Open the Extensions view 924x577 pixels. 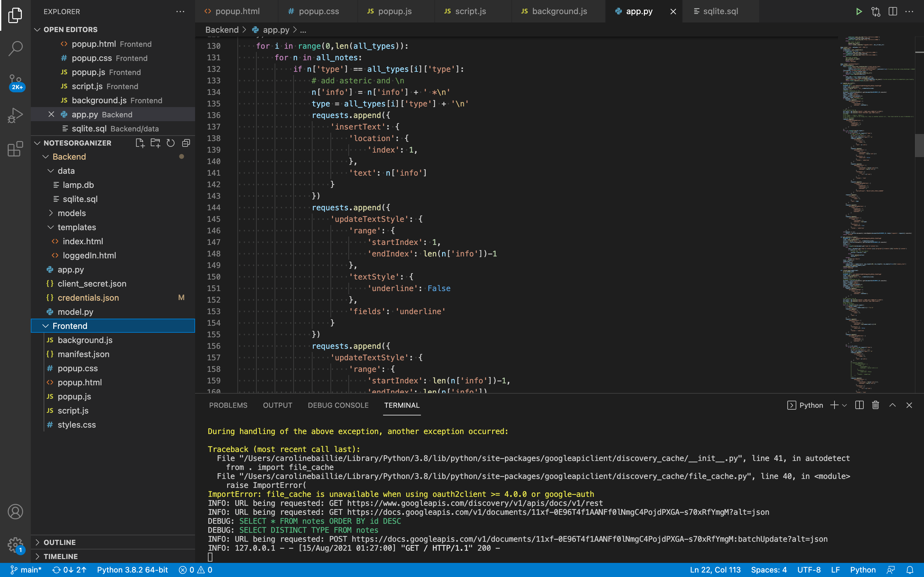point(15,149)
